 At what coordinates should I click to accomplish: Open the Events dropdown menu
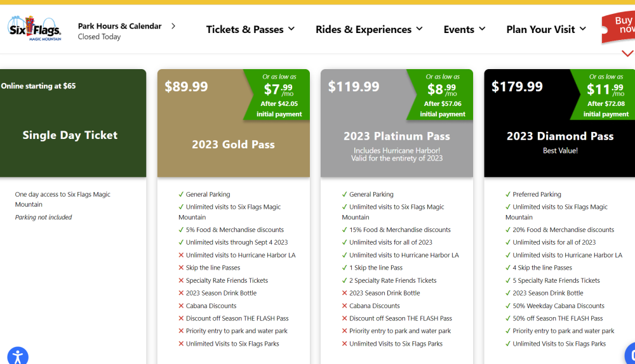(x=464, y=29)
